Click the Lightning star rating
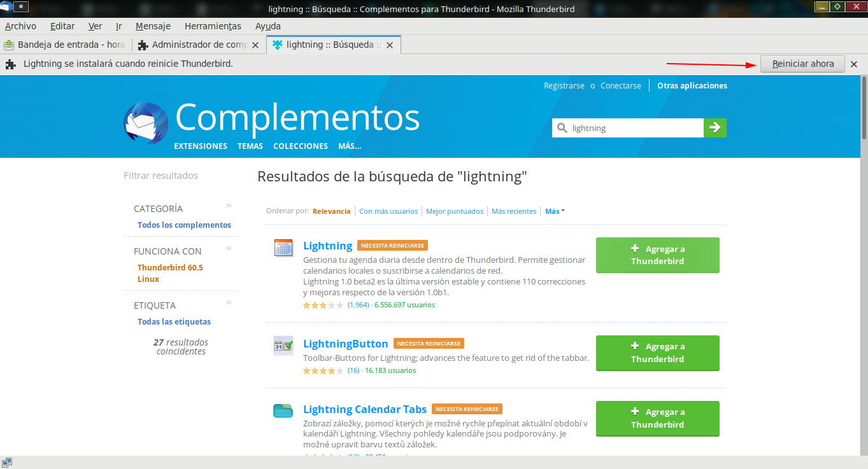This screenshot has width=868, height=469. coord(323,305)
